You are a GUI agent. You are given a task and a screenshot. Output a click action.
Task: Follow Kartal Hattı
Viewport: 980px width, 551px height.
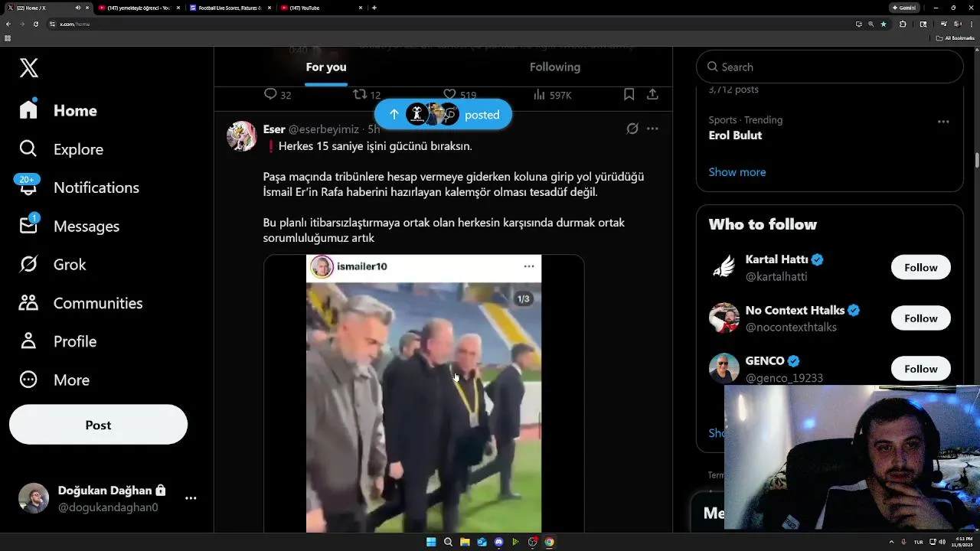point(920,267)
